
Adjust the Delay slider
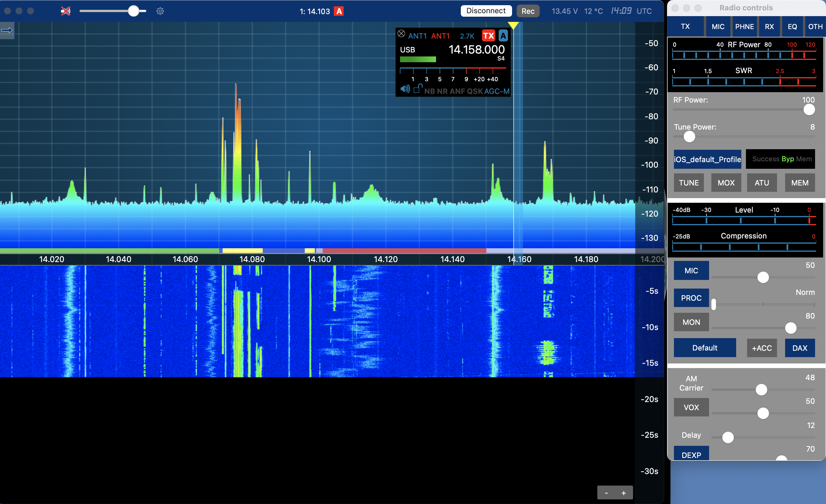coord(763,437)
